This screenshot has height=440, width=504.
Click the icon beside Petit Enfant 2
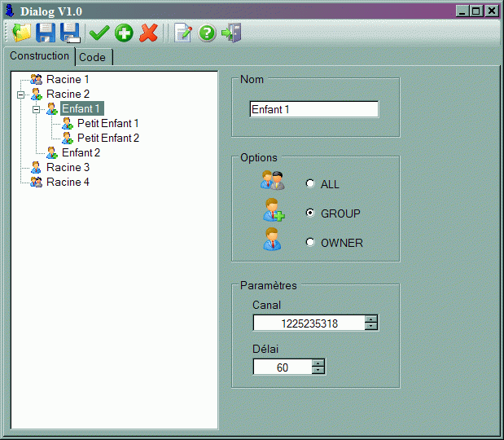point(68,139)
